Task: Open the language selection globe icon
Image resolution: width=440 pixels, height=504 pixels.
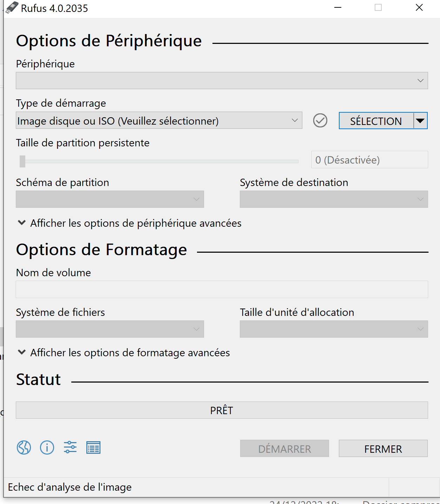Action: [x=24, y=447]
